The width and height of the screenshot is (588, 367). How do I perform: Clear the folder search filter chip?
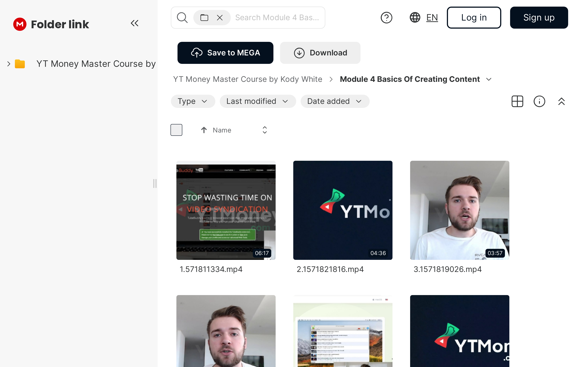coord(220,18)
